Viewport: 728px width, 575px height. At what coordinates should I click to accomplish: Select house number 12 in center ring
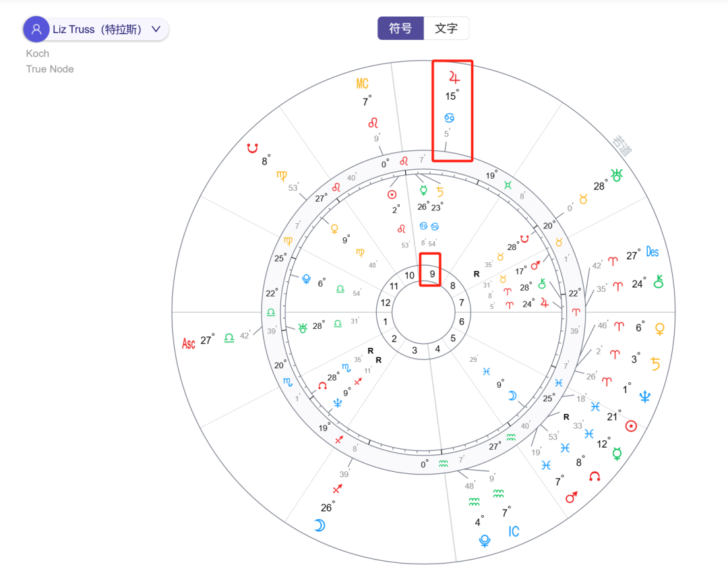pyautogui.click(x=386, y=303)
